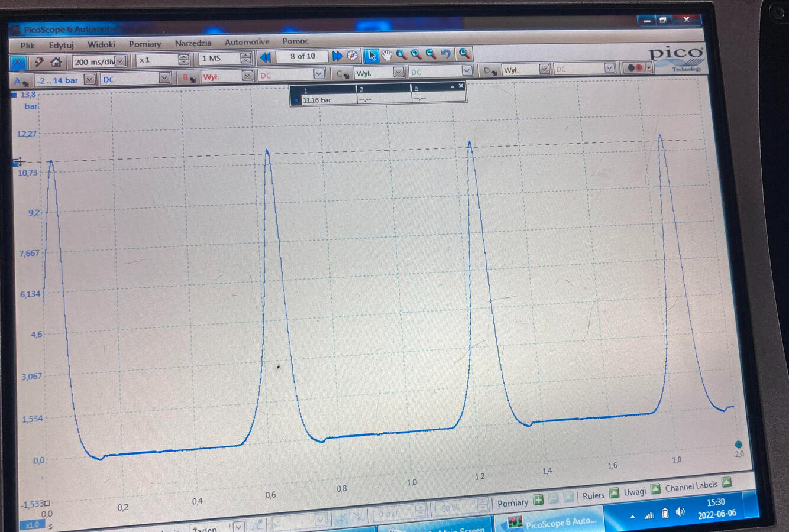Image resolution: width=789 pixels, height=532 pixels.
Task: Toggle Channel Labels display
Action: tap(727, 482)
